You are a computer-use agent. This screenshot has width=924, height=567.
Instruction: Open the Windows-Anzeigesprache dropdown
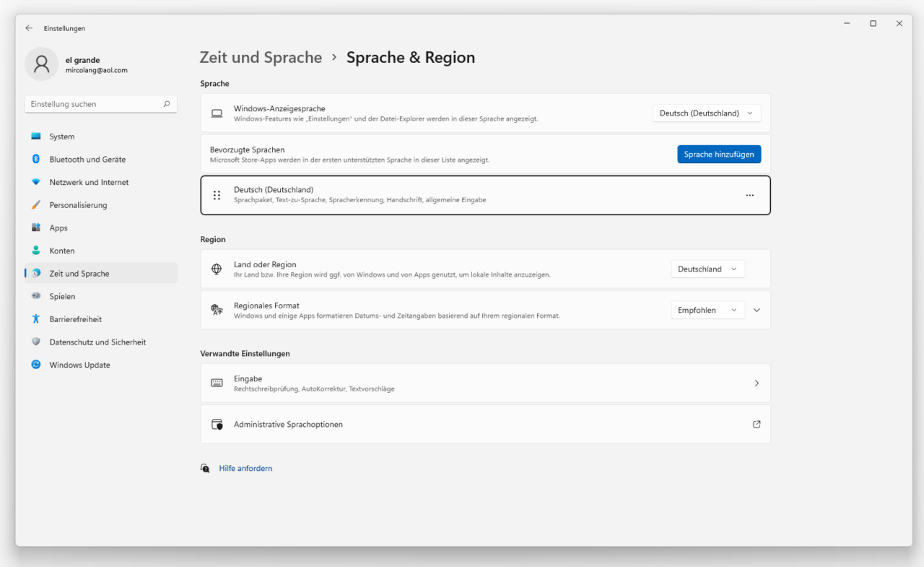(706, 113)
